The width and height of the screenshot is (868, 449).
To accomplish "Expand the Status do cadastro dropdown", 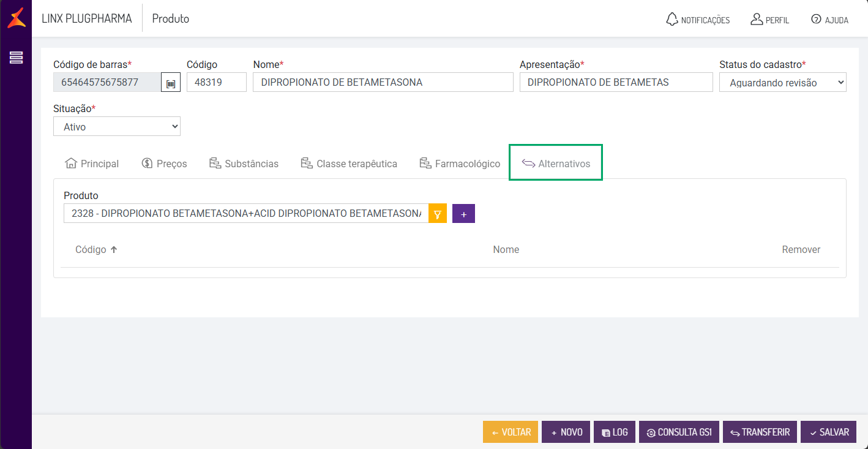I will pos(782,83).
